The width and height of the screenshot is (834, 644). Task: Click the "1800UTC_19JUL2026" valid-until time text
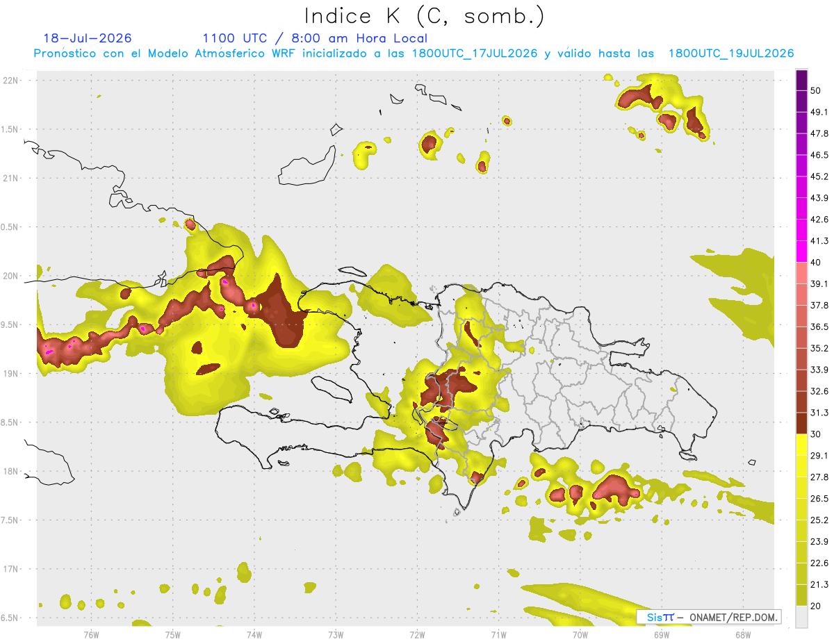pos(731,53)
